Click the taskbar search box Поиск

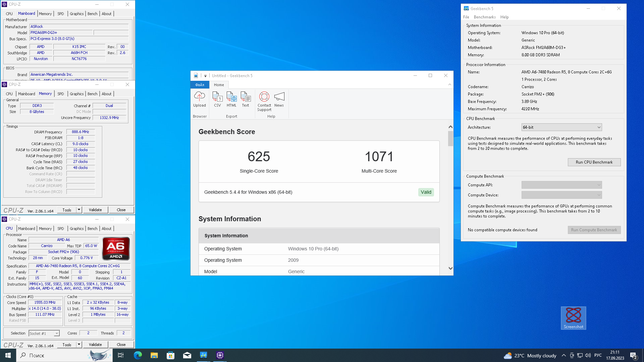click(x=64, y=355)
